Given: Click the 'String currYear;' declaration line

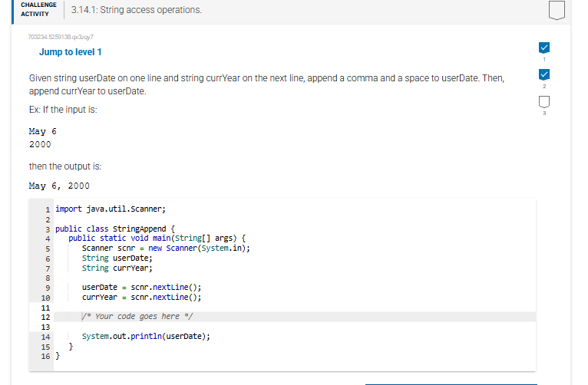Looking at the screenshot, I should tap(117, 268).
